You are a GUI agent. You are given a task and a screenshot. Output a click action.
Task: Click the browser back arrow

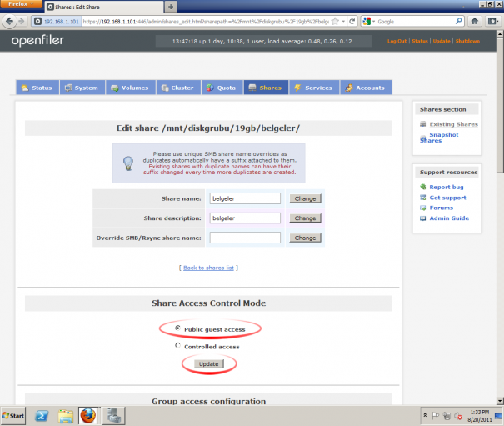tap(9, 21)
